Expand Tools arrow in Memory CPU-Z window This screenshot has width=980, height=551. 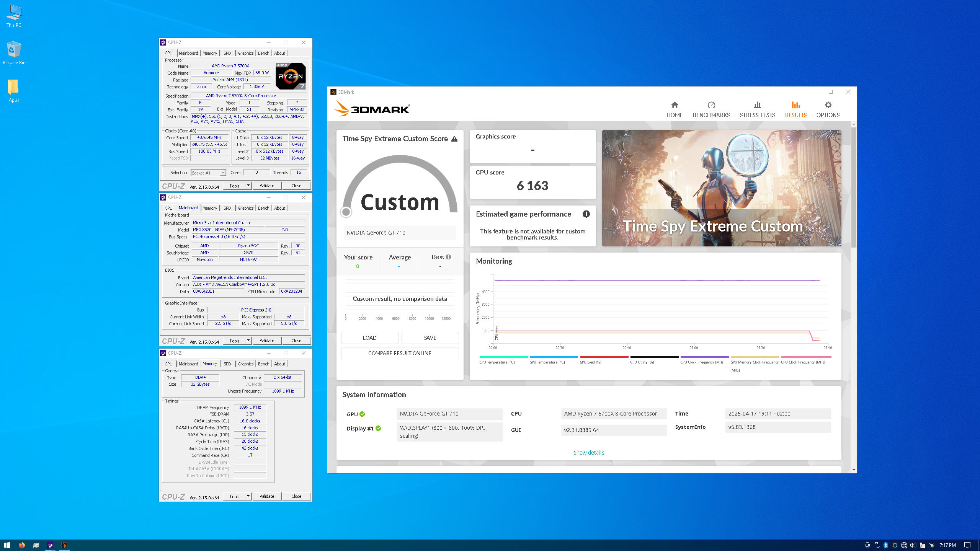coord(248,496)
